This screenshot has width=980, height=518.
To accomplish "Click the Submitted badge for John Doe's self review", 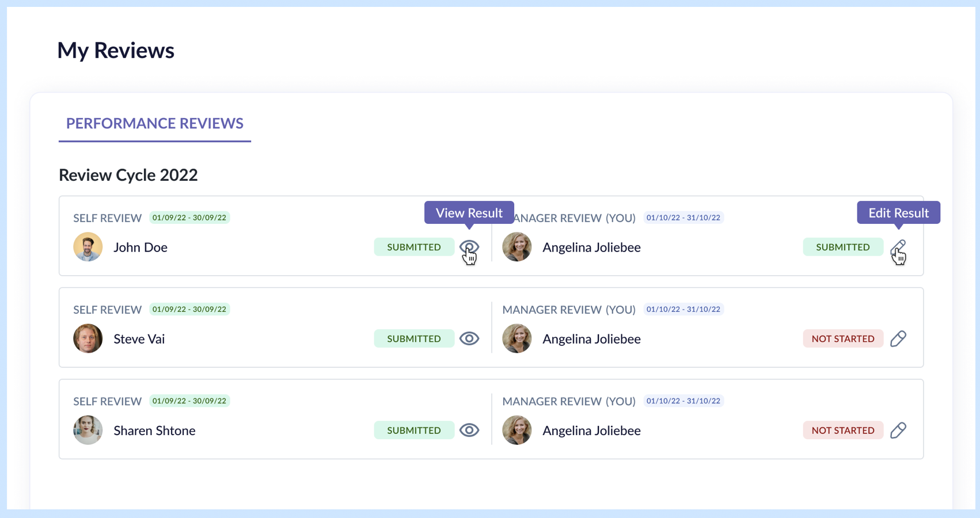I will tap(413, 247).
